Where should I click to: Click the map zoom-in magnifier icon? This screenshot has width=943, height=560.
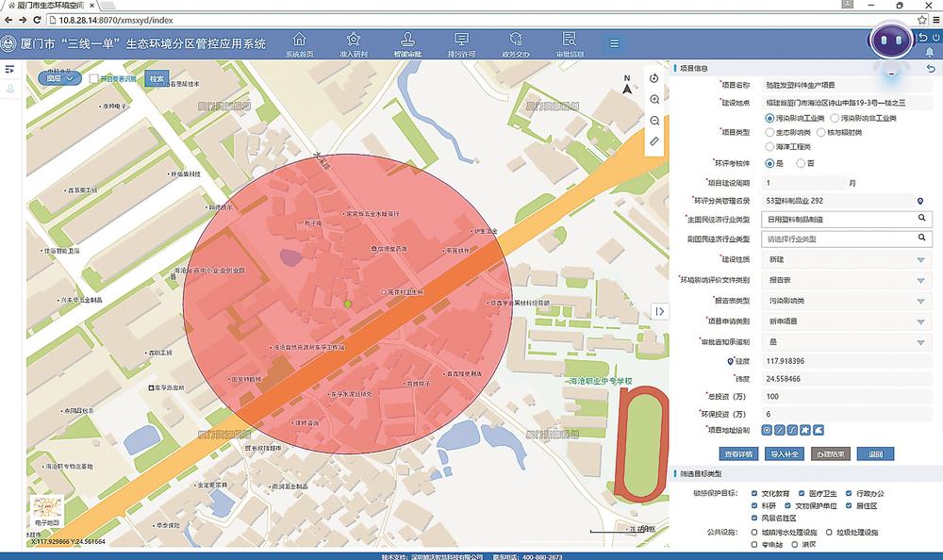pyautogui.click(x=654, y=99)
